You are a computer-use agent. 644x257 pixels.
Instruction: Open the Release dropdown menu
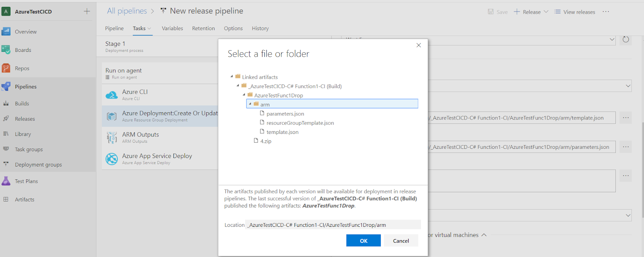546,12
